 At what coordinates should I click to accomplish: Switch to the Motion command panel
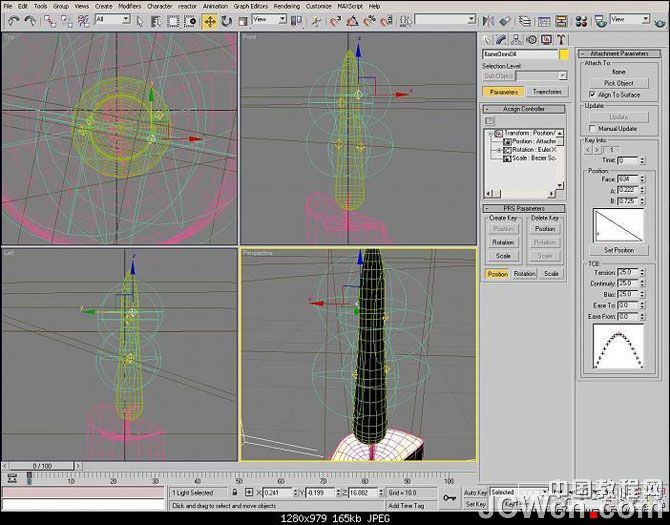531,40
